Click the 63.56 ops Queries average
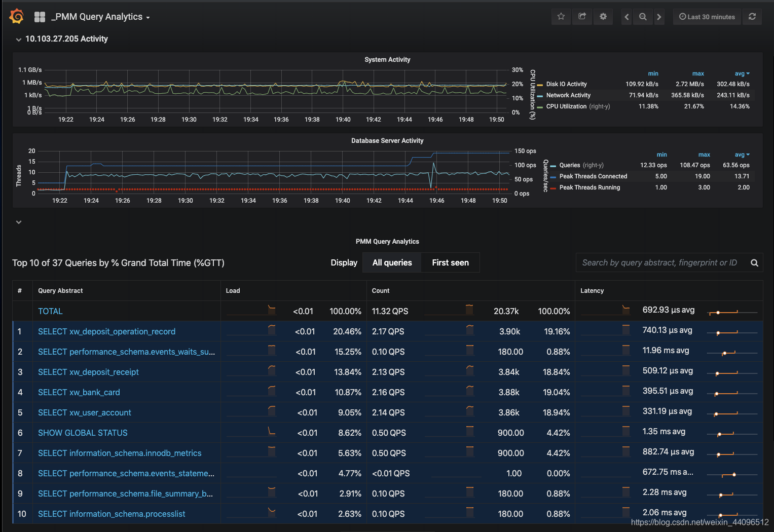774x532 pixels. pos(736,165)
